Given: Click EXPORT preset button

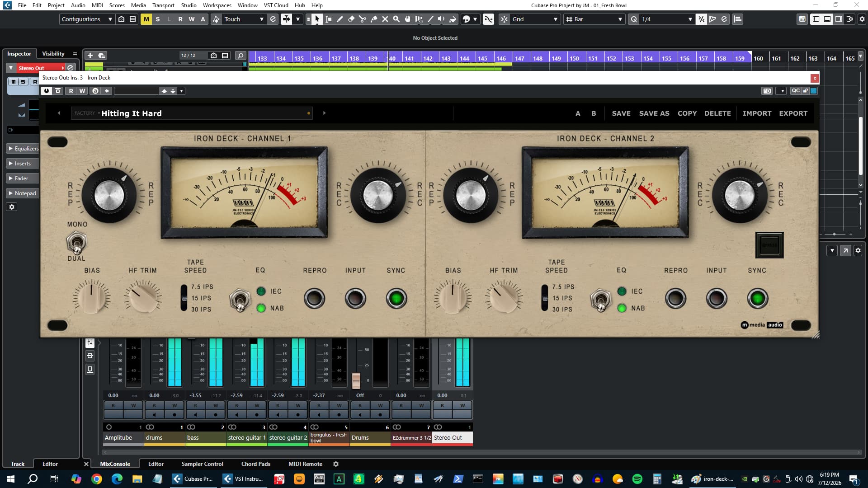Looking at the screenshot, I should [793, 113].
